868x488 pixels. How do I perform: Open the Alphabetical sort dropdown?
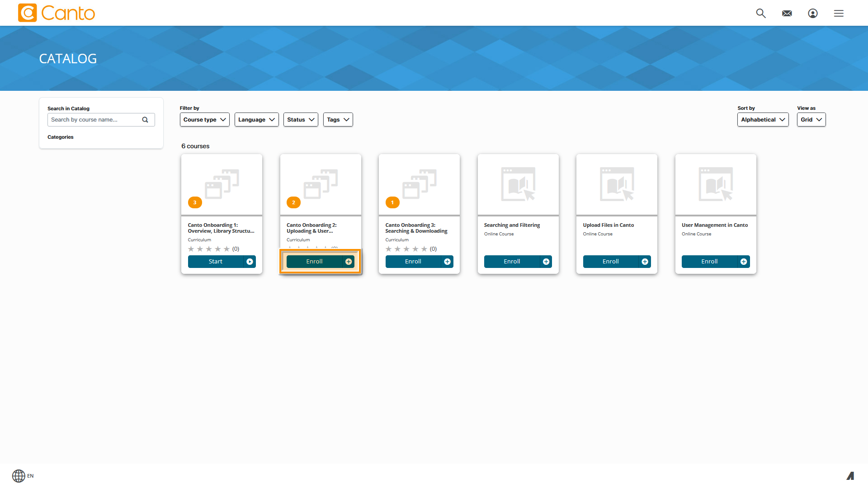pos(763,120)
